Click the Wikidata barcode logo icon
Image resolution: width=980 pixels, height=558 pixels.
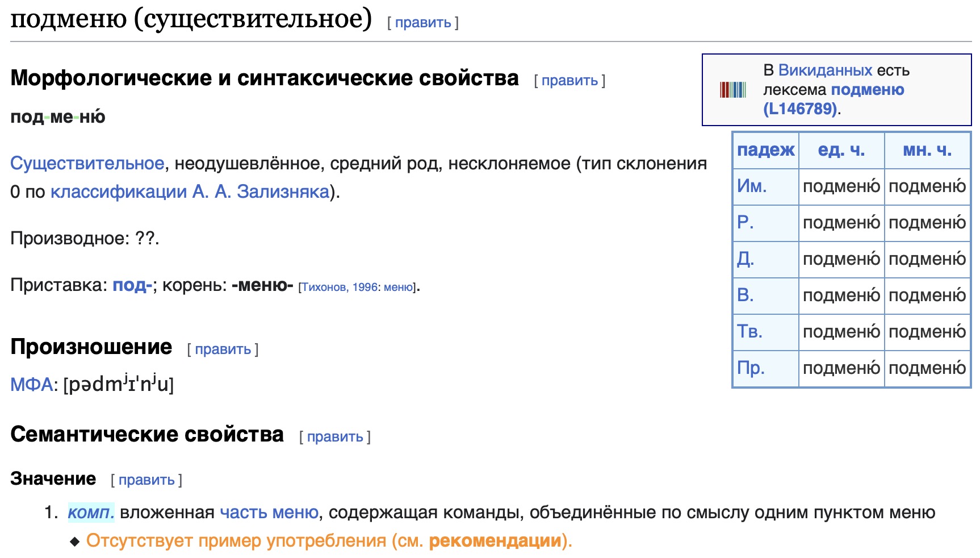pyautogui.click(x=732, y=90)
